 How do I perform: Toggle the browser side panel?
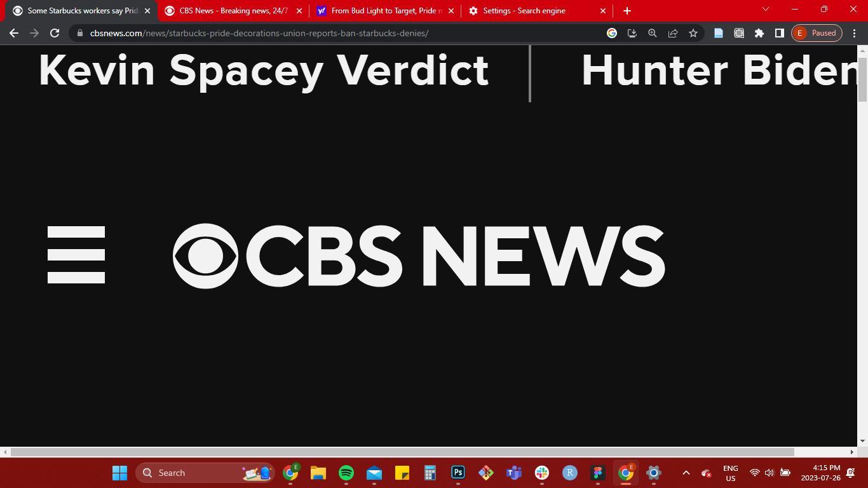(x=780, y=33)
